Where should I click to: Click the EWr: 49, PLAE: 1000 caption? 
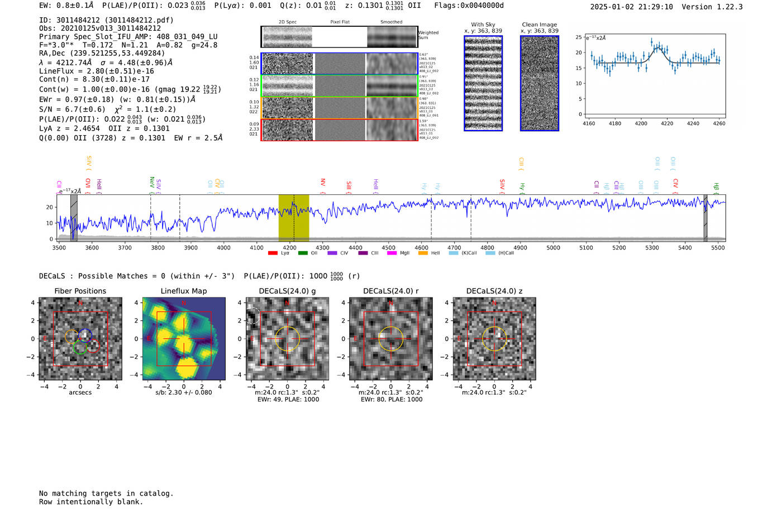coord(288,400)
